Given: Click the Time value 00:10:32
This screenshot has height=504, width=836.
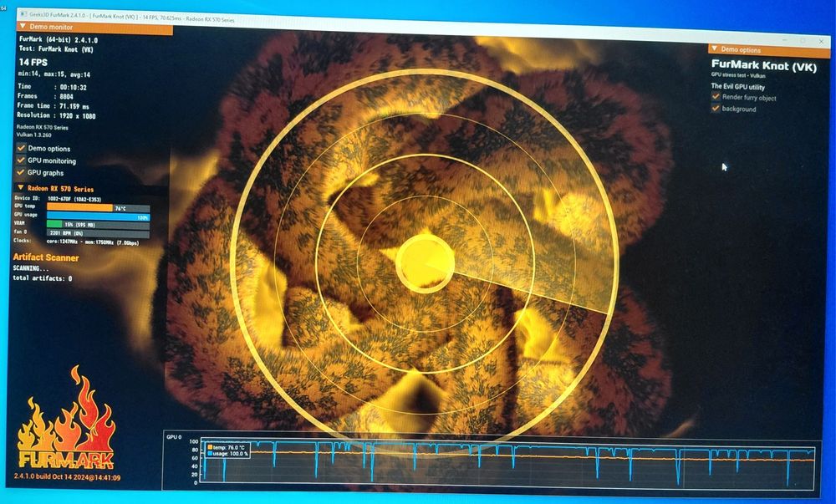Looking at the screenshot, I should pos(73,87).
